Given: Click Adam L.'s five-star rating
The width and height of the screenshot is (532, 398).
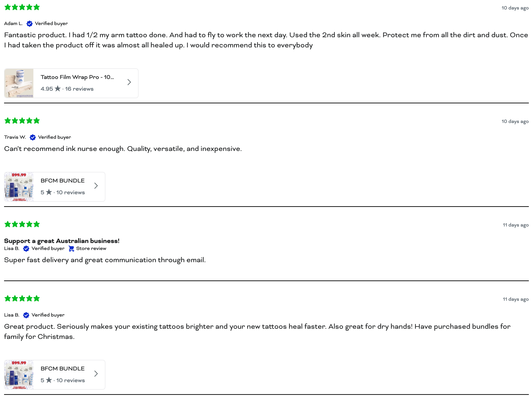Looking at the screenshot, I should pyautogui.click(x=22, y=7).
